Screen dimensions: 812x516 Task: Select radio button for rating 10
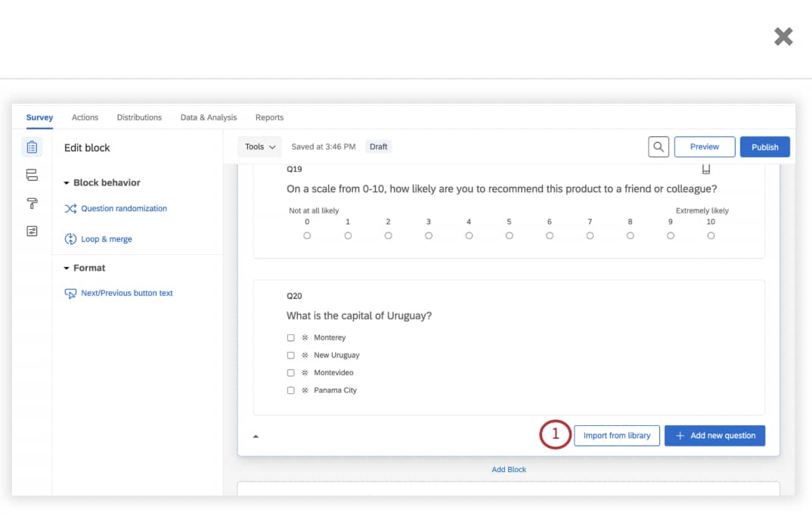(711, 236)
